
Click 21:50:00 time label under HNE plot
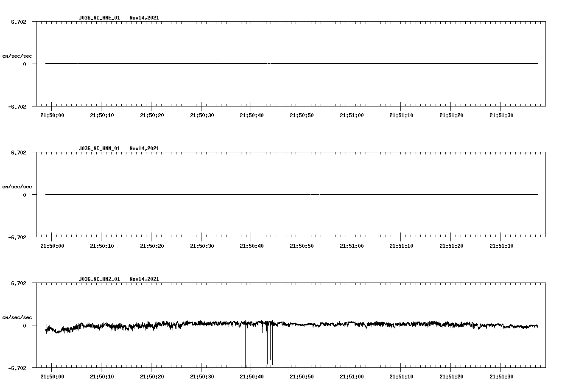point(52,115)
